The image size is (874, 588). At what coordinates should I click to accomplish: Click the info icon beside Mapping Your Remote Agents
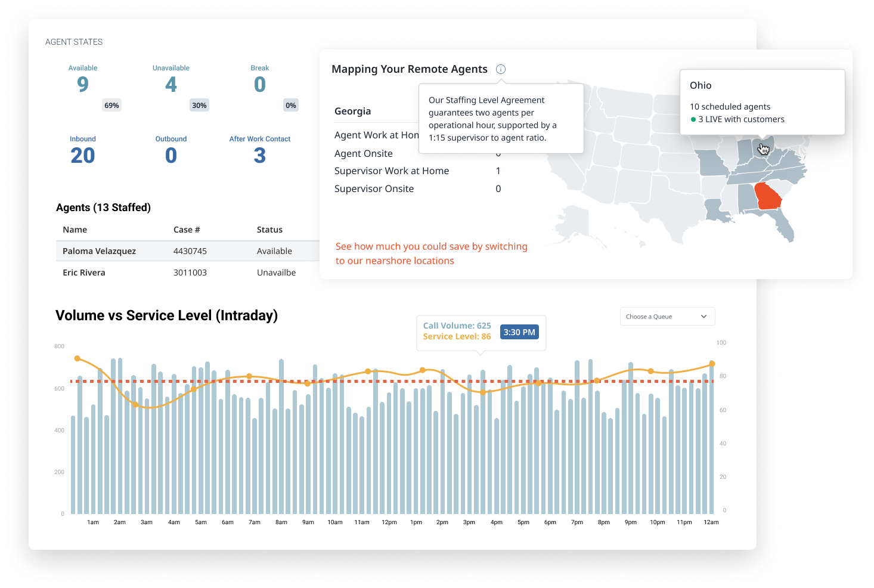501,69
